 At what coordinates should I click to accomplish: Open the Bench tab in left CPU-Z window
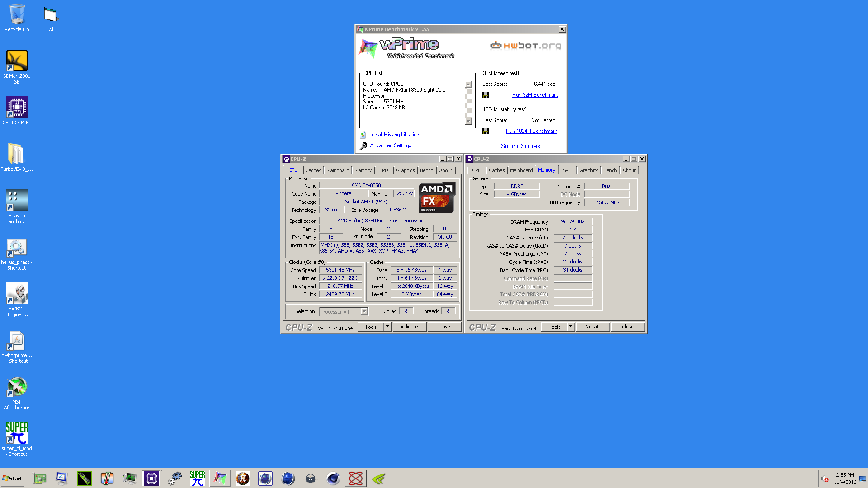(x=426, y=170)
